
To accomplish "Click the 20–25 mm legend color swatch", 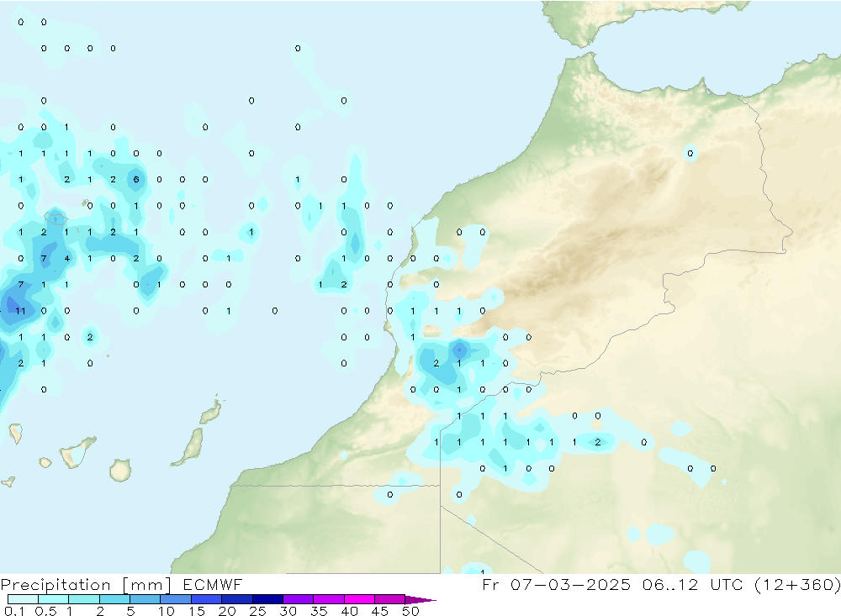I will point(237,599).
